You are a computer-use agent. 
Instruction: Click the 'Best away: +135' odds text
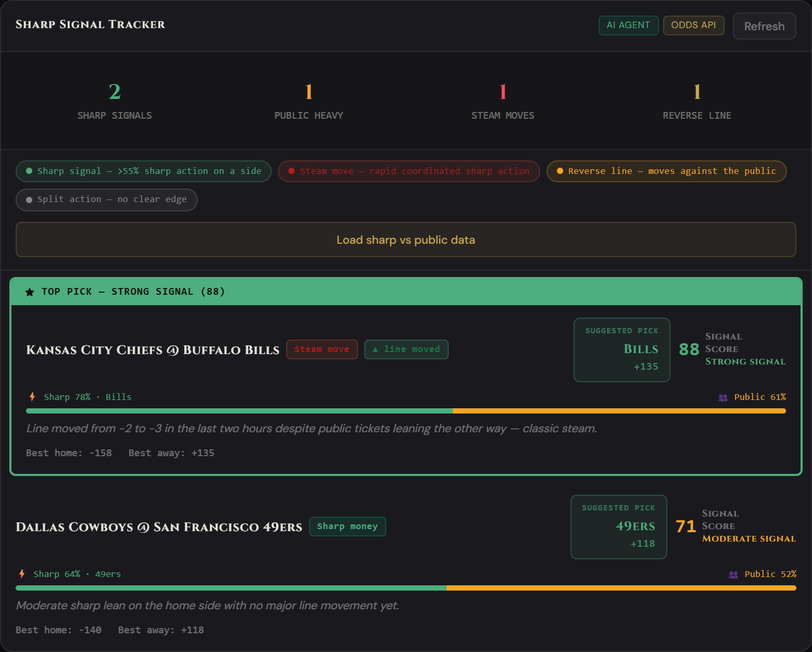[171, 453]
